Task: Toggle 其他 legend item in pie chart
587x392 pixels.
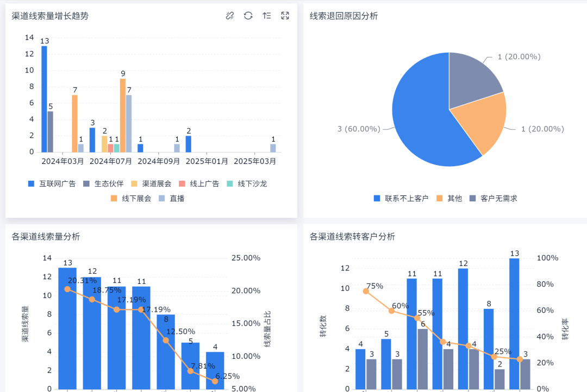Action: point(449,198)
